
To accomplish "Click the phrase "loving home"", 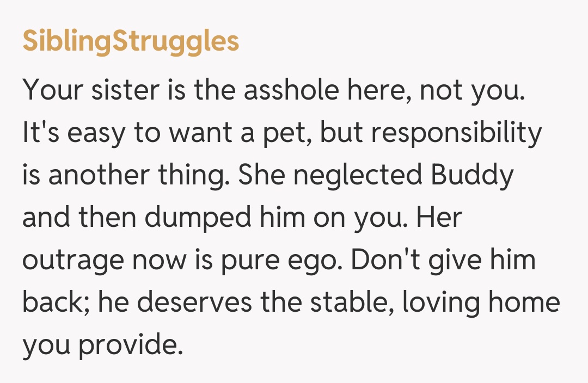I will tap(481, 303).
